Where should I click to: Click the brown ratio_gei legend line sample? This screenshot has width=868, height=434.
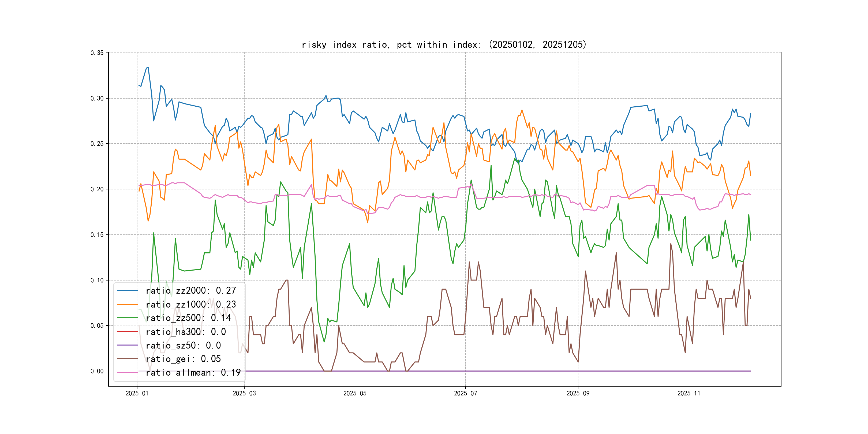pyautogui.click(x=127, y=359)
